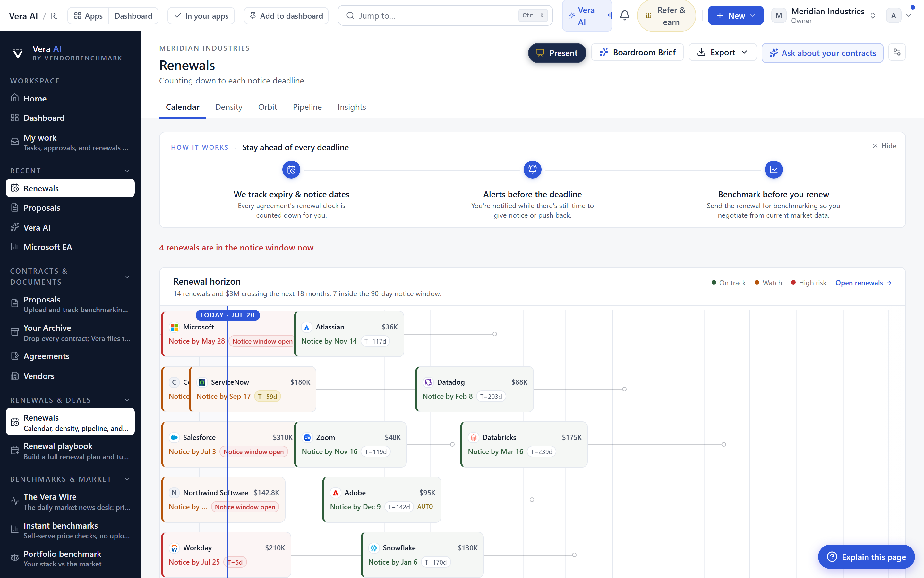Open My work in sidebar
Image resolution: width=924 pixels, height=578 pixels.
point(70,142)
